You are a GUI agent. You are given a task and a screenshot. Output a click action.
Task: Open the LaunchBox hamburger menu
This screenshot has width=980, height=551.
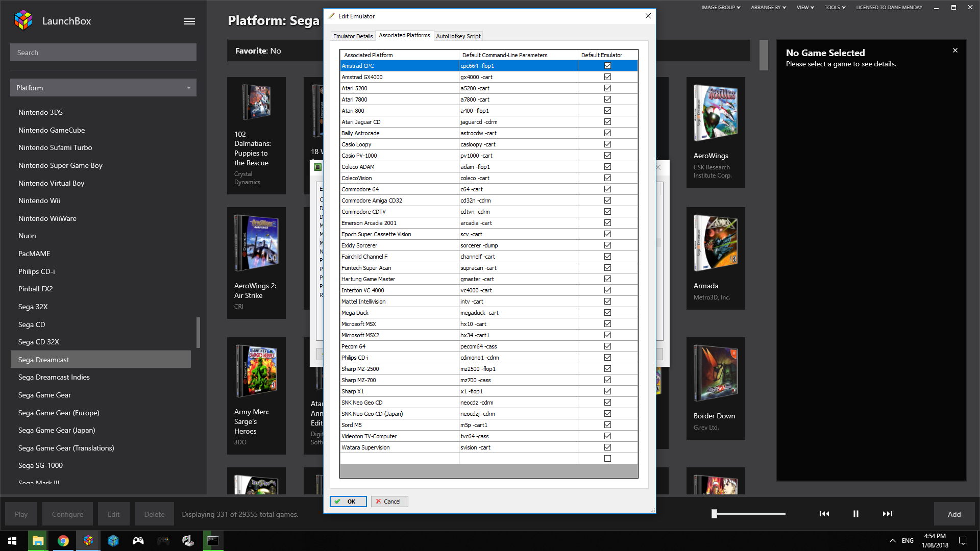pos(189,21)
